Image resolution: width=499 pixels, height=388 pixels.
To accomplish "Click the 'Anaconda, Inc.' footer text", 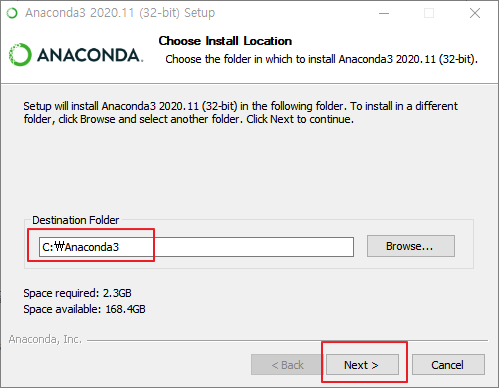I will [45, 339].
